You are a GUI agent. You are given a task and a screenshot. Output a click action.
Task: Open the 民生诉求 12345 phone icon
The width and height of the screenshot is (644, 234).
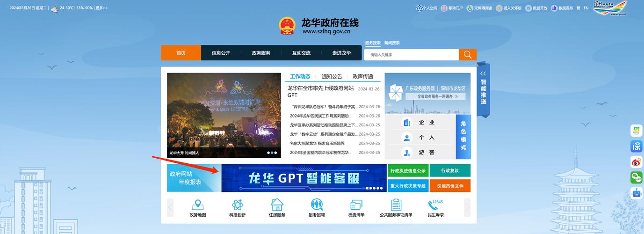[435, 205]
